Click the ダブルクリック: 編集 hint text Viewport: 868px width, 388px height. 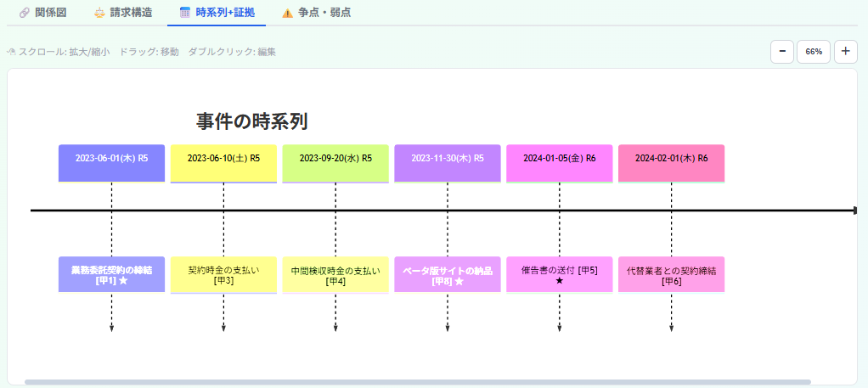click(232, 52)
